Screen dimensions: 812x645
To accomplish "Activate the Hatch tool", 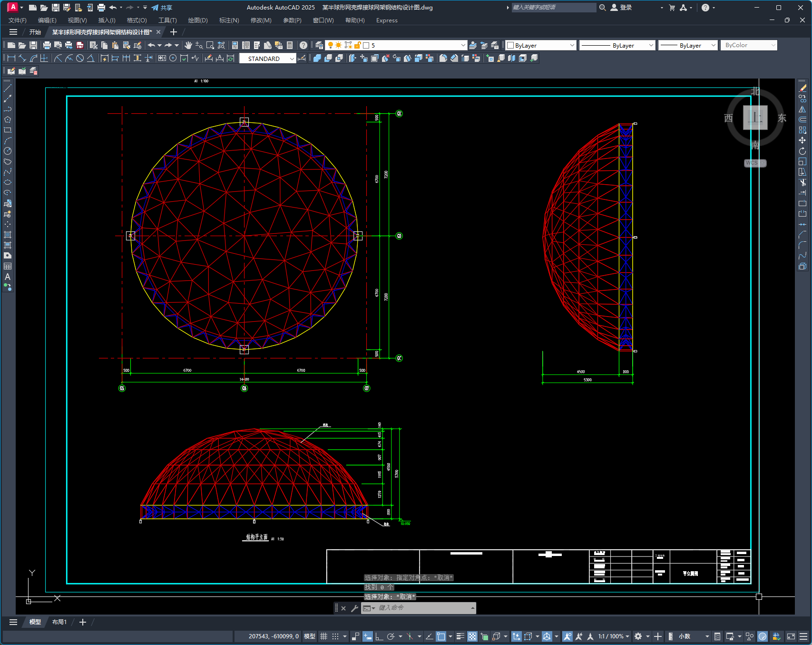I will [8, 235].
